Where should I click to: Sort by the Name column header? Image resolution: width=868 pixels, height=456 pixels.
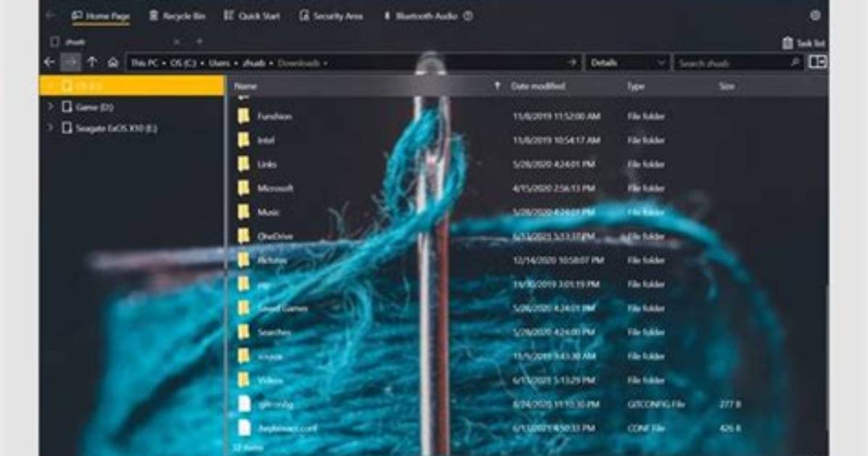pyautogui.click(x=245, y=86)
